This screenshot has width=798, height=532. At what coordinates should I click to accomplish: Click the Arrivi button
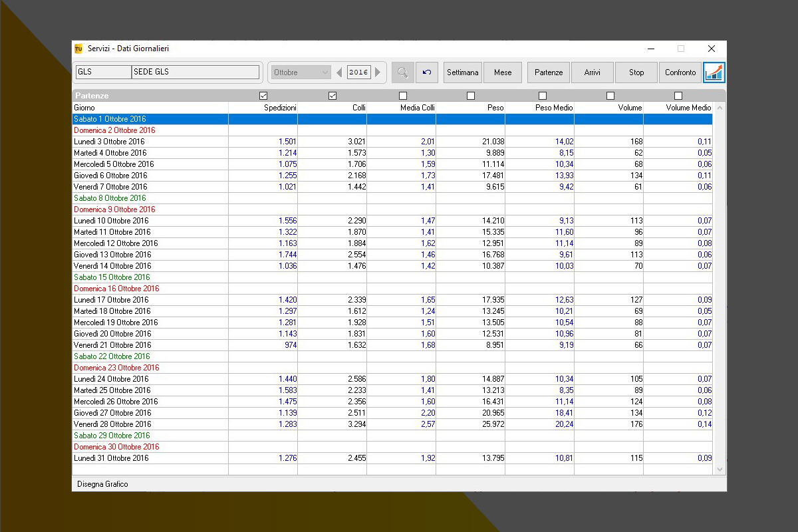593,72
